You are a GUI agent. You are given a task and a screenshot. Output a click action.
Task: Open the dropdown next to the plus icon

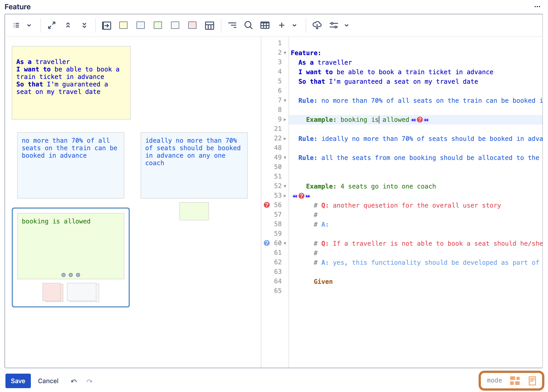pos(294,25)
